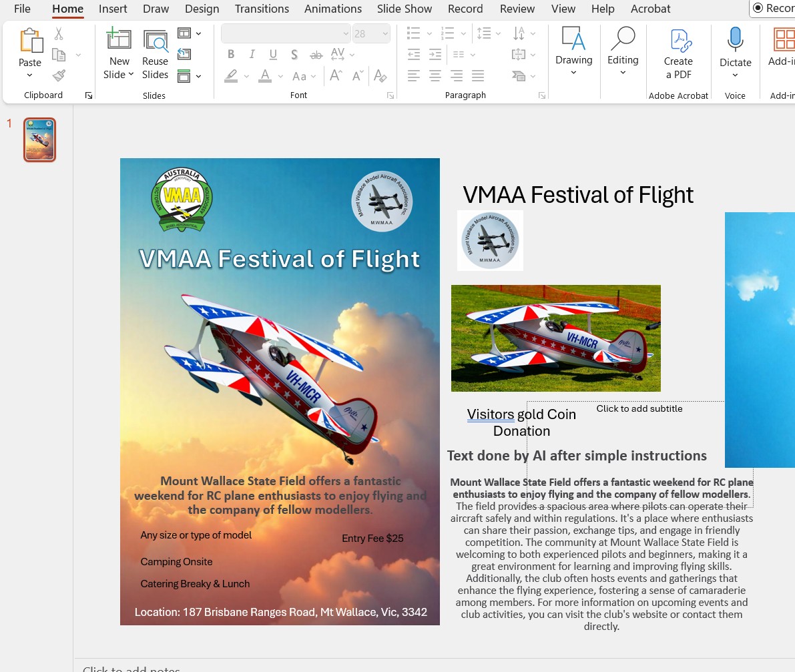Select slide 1 thumbnail

pos(39,140)
